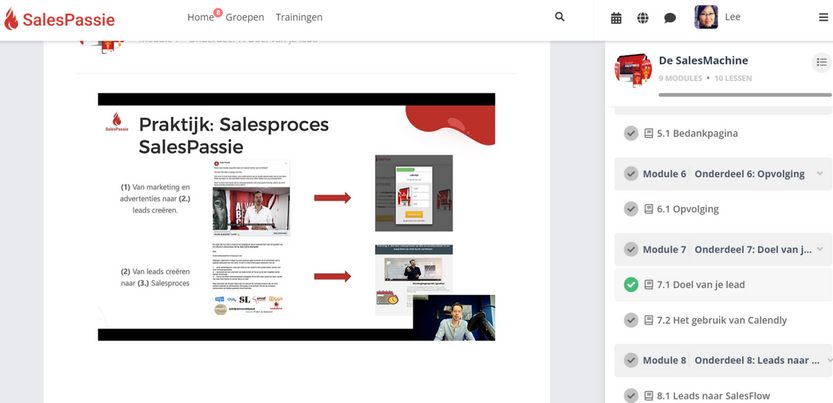833x403 pixels.
Task: Toggle completion check for Module 8
Action: tap(631, 360)
